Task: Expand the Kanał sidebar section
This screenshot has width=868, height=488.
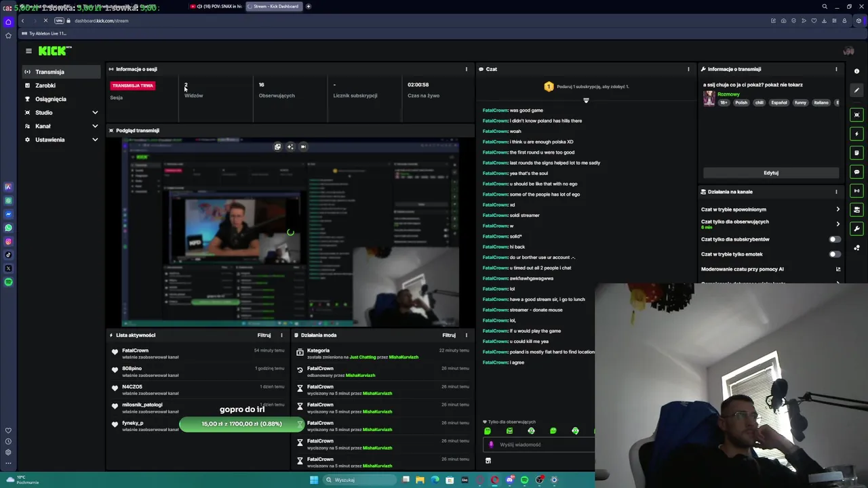Action: [61, 126]
